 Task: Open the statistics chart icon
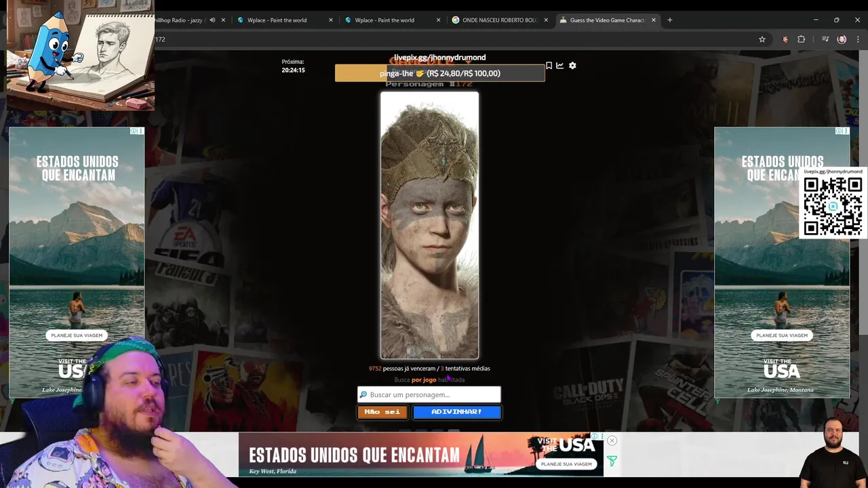pyautogui.click(x=559, y=66)
